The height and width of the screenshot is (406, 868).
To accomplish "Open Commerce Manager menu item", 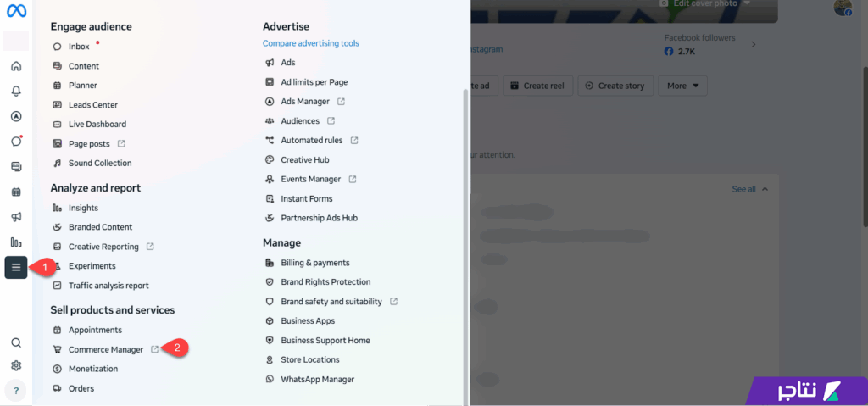I will [x=106, y=349].
